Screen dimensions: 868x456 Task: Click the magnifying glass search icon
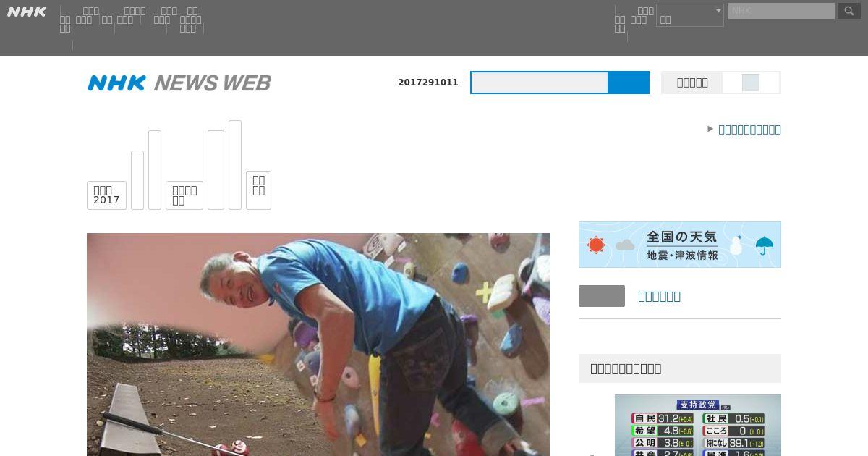click(849, 11)
